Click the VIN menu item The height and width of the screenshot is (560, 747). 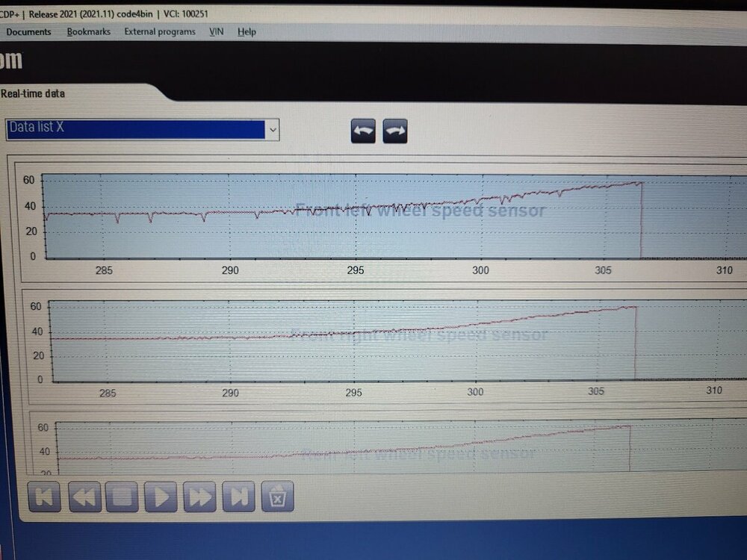click(216, 32)
